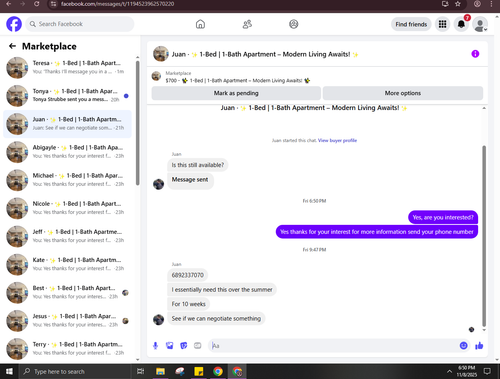Click the taskbar search box

[x=74, y=371]
